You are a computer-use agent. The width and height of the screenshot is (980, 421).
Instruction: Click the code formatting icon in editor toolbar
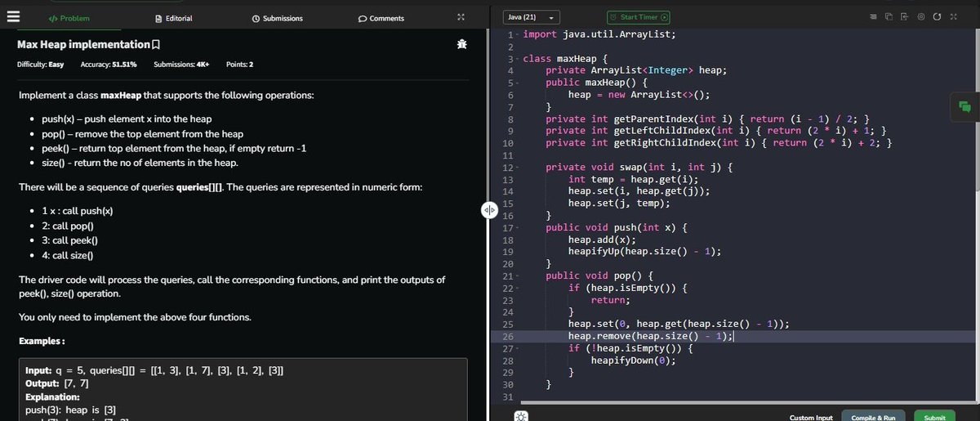(x=873, y=16)
